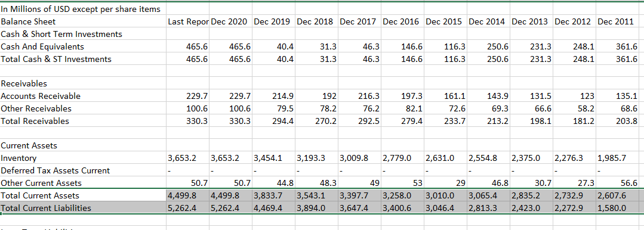Select Inventory Last Reported value 3,653.2
The image size is (644, 230).
[187, 158]
